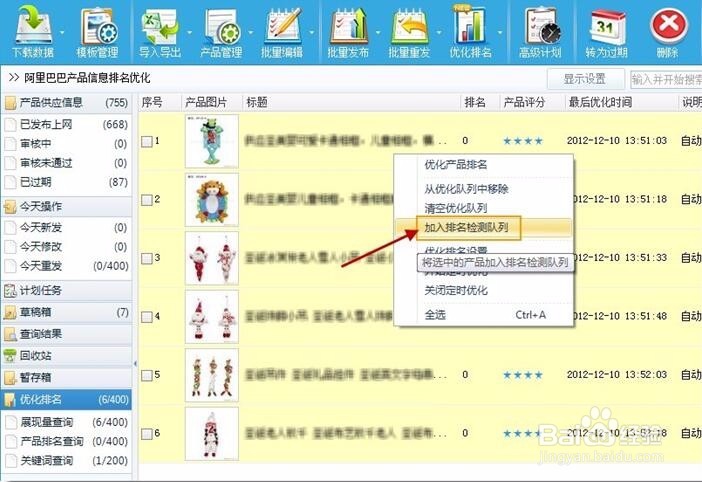
Task: Select 展现量查询 in sidebar
Action: [66, 422]
